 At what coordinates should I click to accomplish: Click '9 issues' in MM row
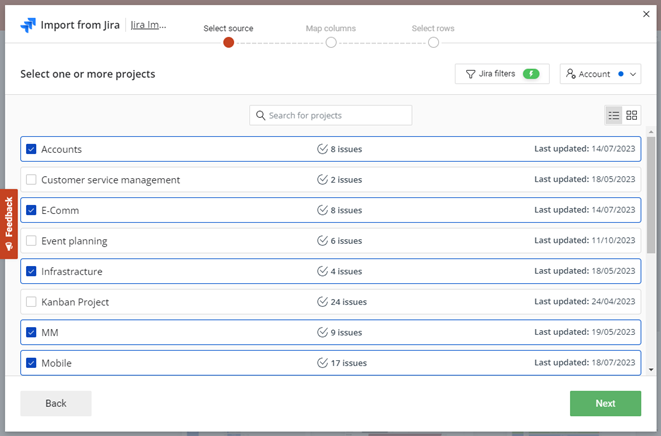point(347,332)
